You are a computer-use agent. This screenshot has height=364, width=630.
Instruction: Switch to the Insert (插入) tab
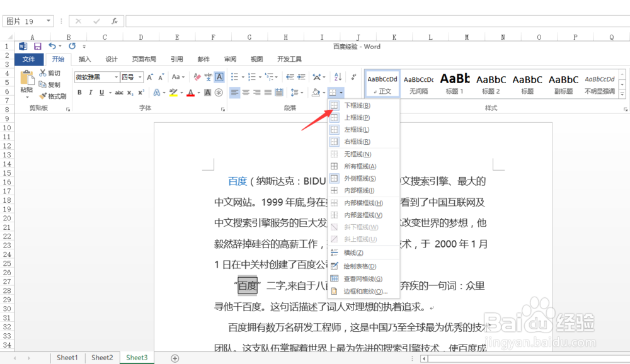pos(85,59)
